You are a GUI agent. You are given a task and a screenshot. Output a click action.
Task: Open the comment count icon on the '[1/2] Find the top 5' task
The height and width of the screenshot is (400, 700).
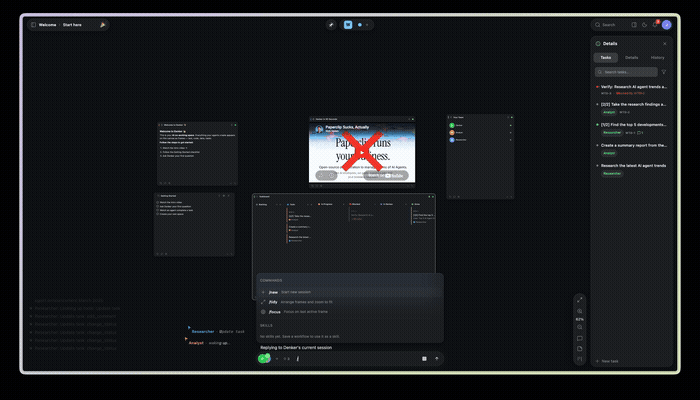click(640, 133)
